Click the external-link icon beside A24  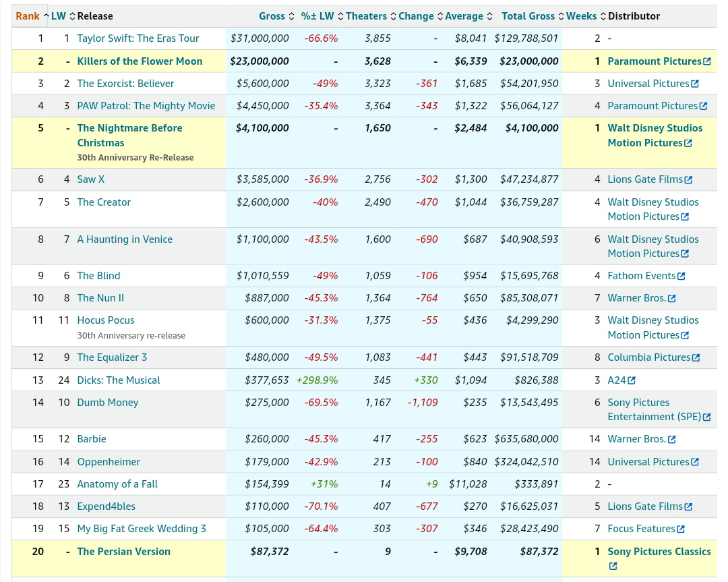click(632, 380)
